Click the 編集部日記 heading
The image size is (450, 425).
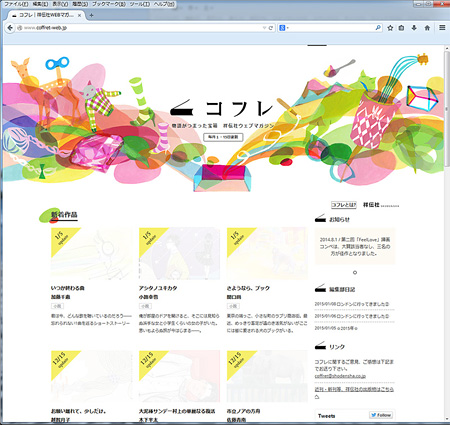[342, 289]
